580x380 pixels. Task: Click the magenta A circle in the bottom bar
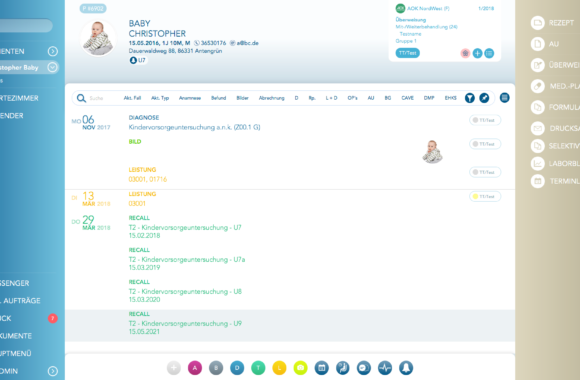pos(195,368)
